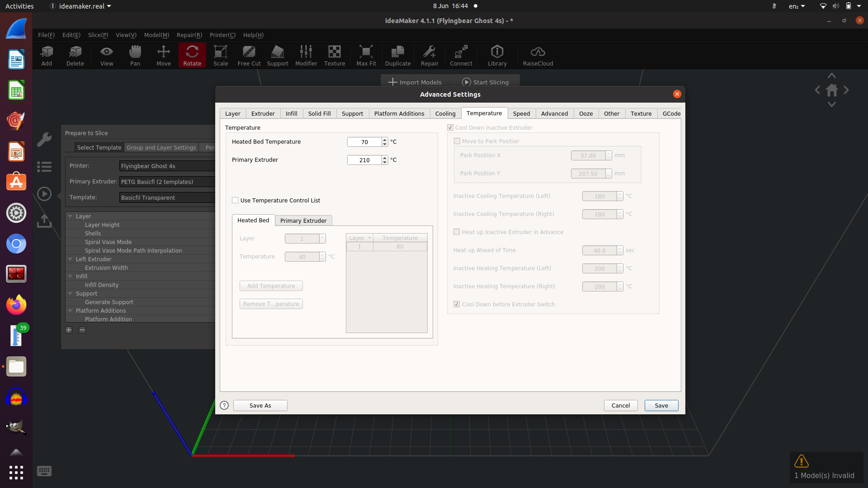This screenshot has width=868, height=488.
Task: Click the Repair tool icon
Action: tap(429, 56)
